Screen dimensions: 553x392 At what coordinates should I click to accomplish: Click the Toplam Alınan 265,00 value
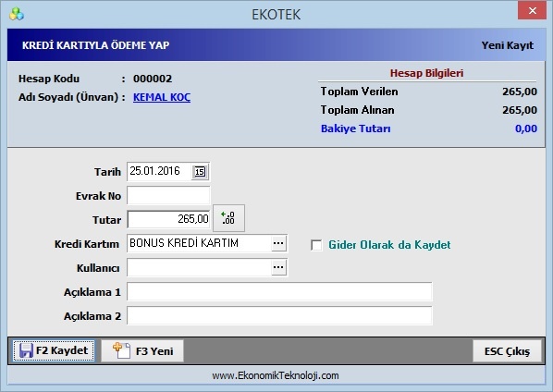520,110
